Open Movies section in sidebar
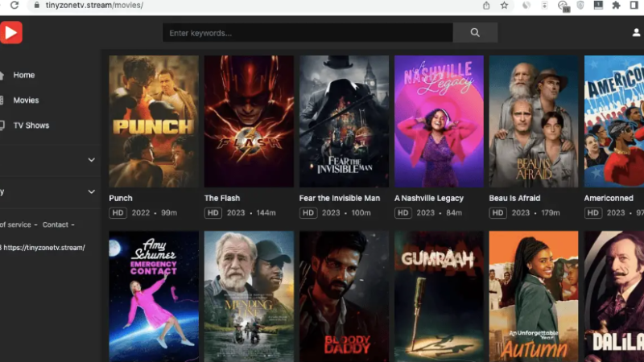Viewport: 644px width, 362px height. (26, 101)
